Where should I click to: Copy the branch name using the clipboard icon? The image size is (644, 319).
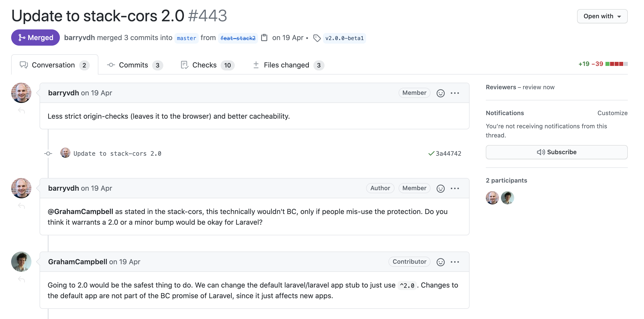(x=264, y=38)
